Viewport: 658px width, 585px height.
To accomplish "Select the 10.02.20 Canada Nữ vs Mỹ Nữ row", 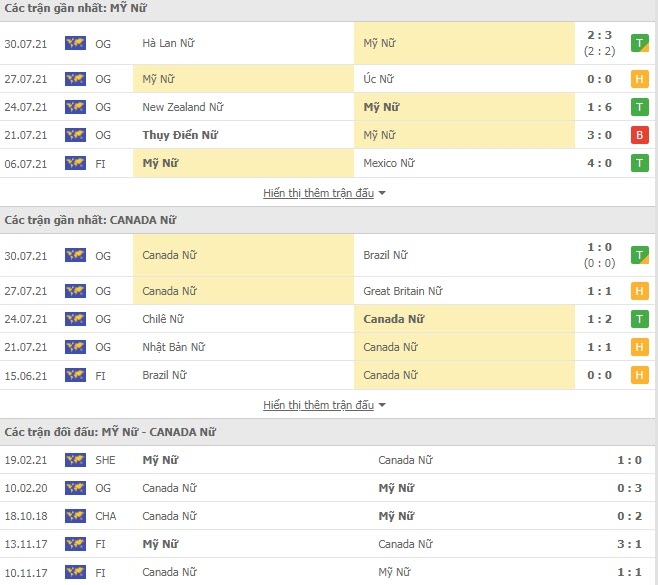I will 327,488.
